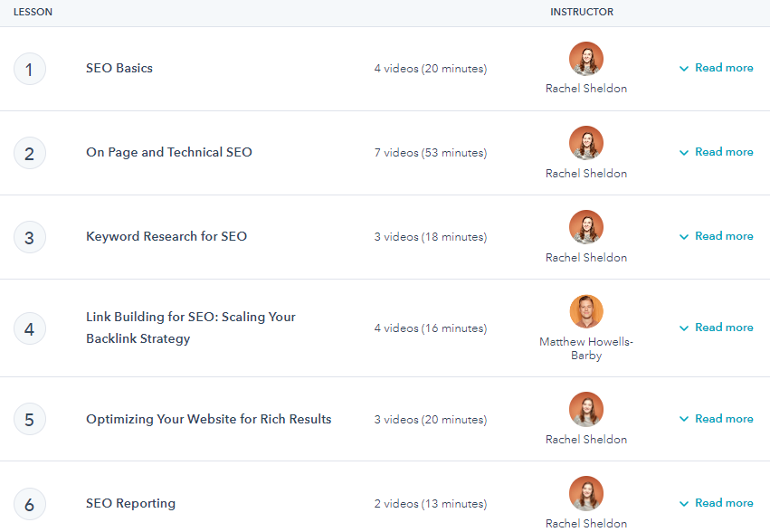Image resolution: width=770 pixels, height=532 pixels.
Task: Click Matthew Howells-Barby's avatar photo
Action: [x=586, y=311]
